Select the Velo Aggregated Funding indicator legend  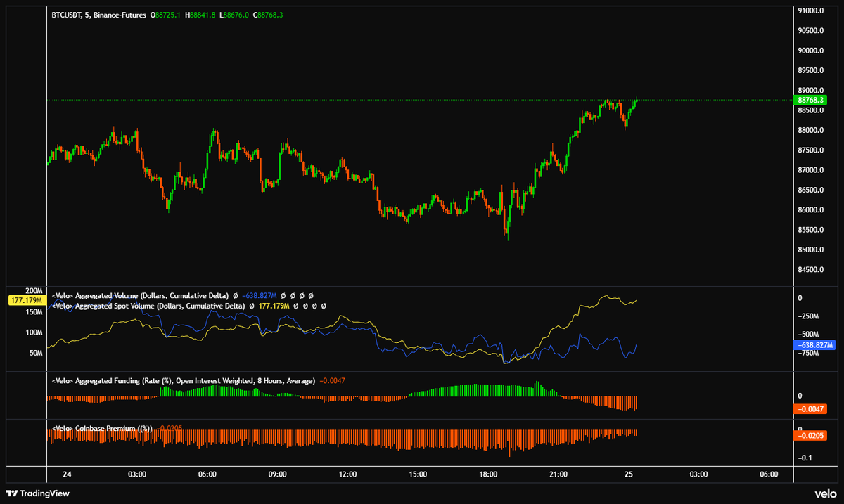(x=183, y=380)
